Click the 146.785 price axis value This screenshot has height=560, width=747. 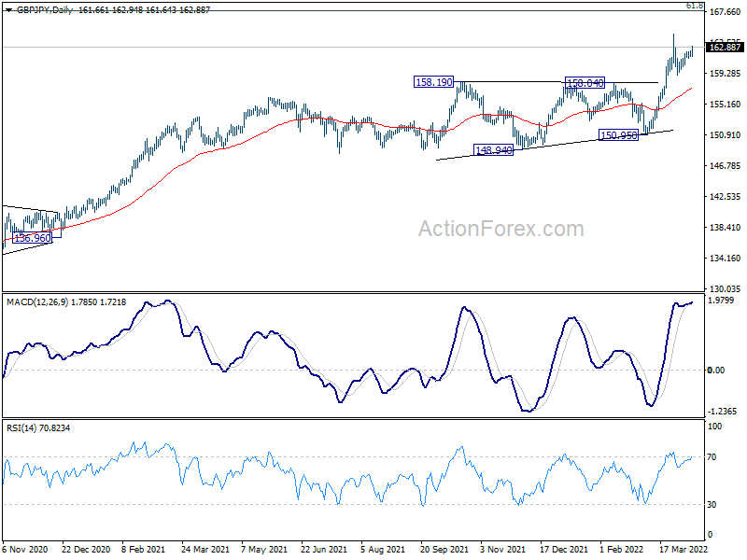tap(726, 166)
